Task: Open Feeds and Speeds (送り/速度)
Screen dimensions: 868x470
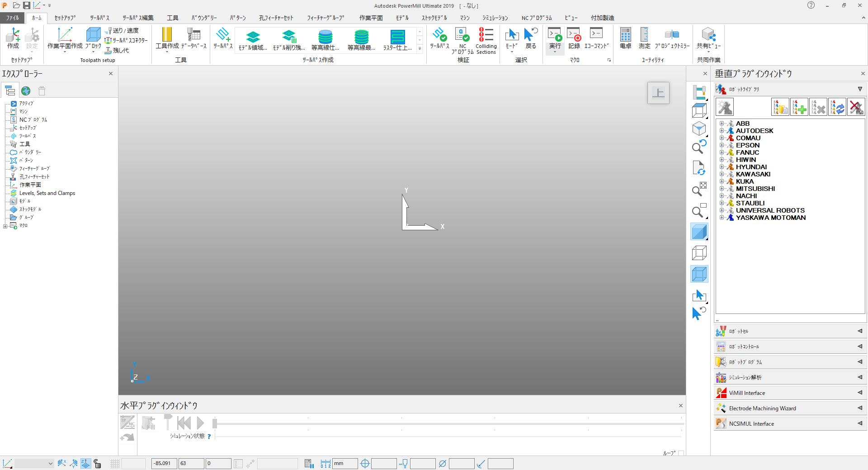Action: [122, 30]
